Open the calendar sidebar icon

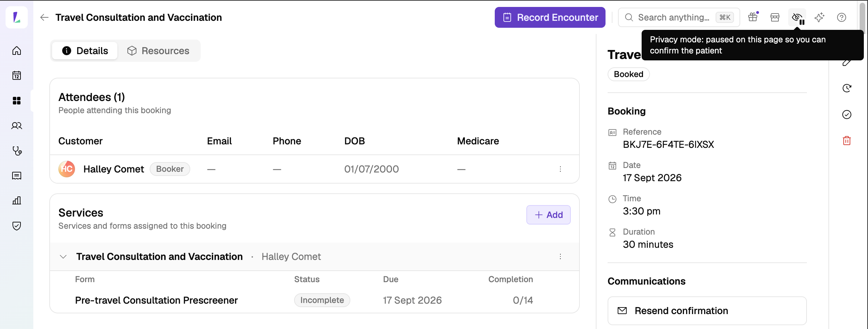[17, 76]
